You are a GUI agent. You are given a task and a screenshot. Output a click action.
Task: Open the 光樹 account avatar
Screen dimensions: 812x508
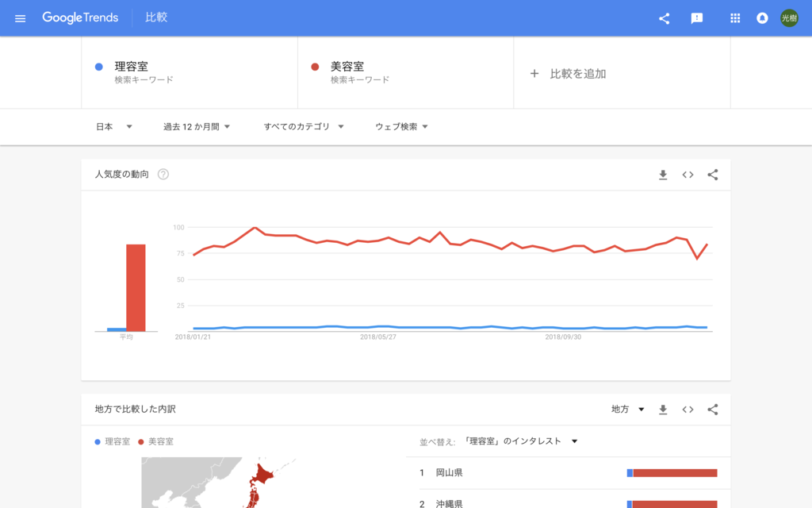[789, 18]
